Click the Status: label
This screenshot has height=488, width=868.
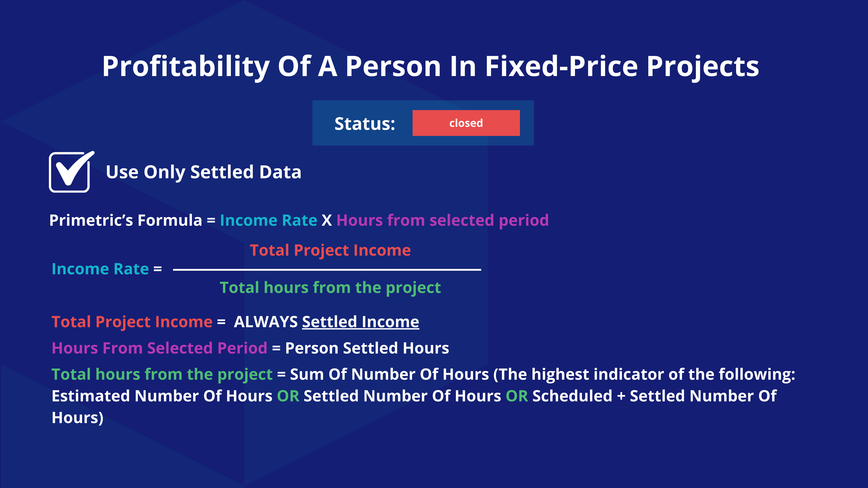[x=365, y=124]
